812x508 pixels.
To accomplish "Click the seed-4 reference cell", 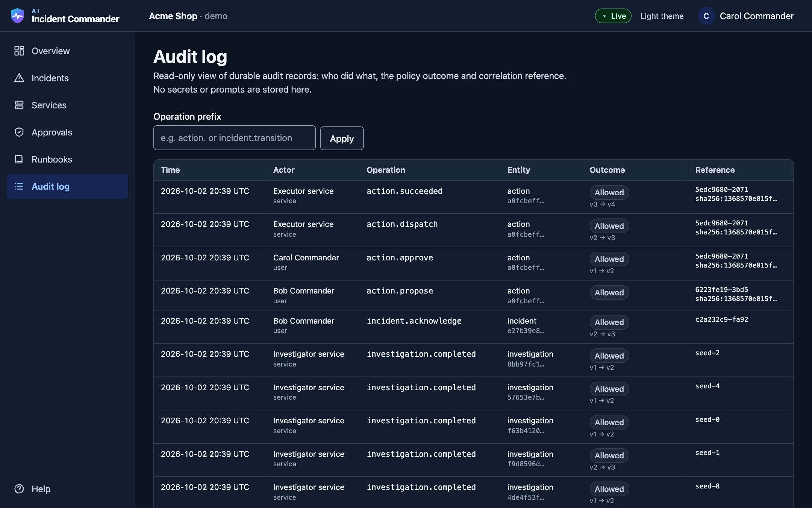I will [707, 386].
